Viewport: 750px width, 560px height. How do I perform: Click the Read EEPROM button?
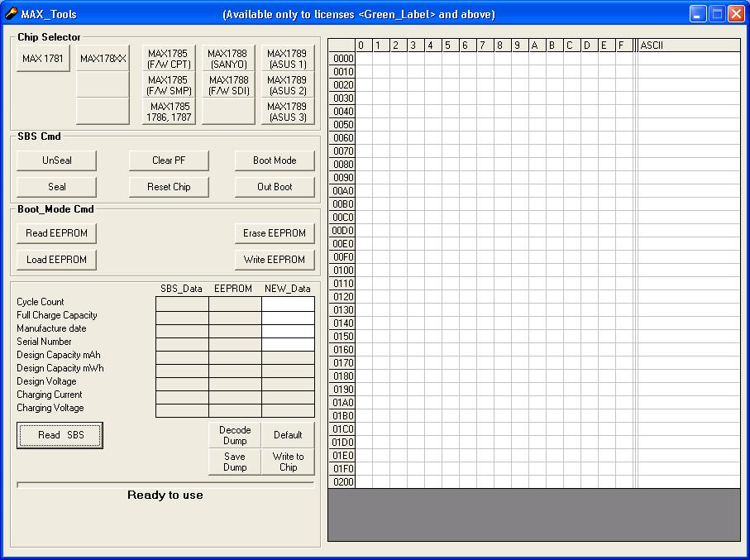pyautogui.click(x=56, y=233)
